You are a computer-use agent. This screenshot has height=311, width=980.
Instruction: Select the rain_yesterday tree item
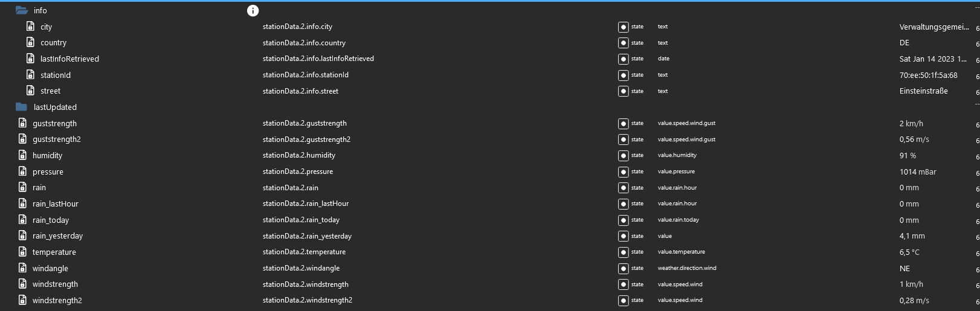pyautogui.click(x=57, y=236)
